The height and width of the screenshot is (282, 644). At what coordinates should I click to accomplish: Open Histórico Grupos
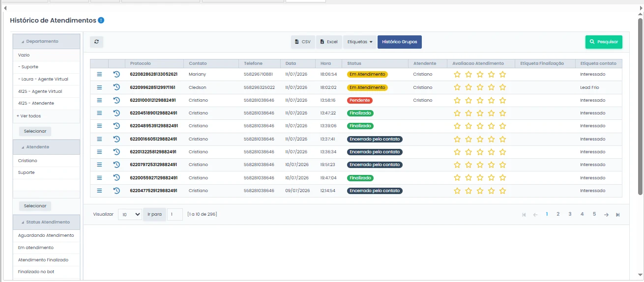point(400,42)
